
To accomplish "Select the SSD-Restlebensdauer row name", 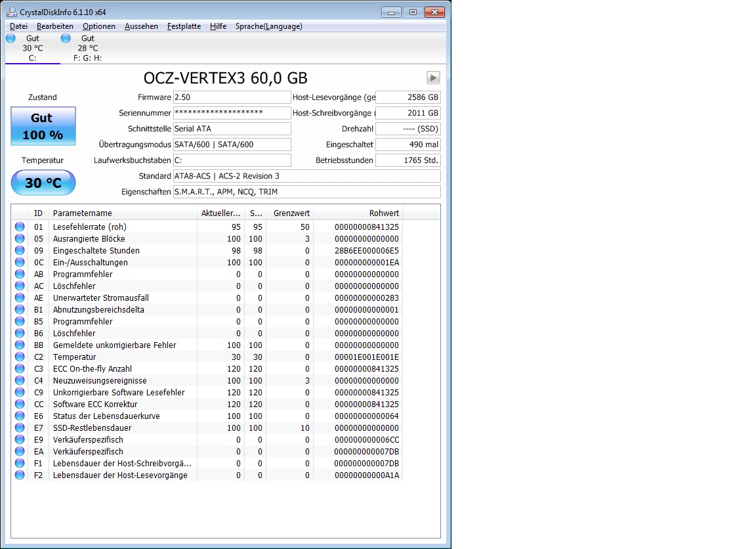I will 92,428.
